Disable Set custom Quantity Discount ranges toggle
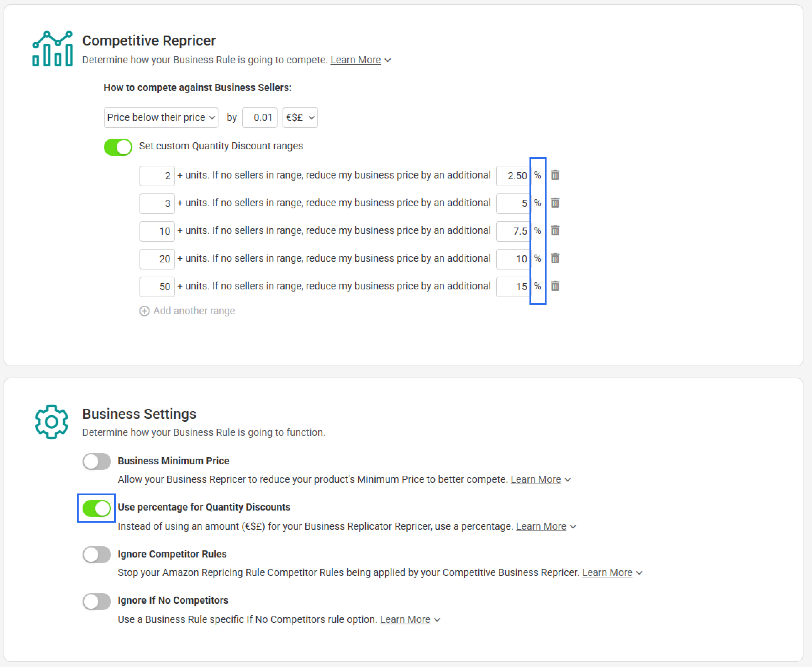 point(118,147)
